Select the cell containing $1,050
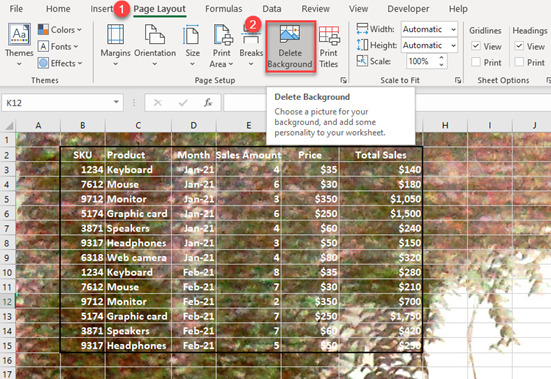This screenshot has width=551, height=379. pos(381,199)
